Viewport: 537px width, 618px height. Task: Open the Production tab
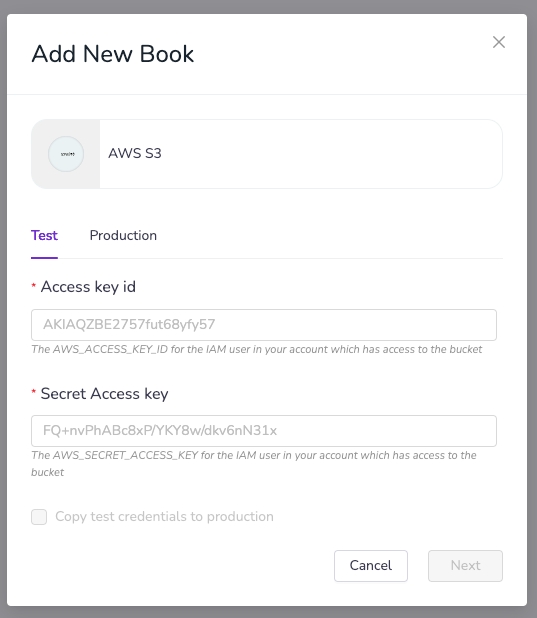click(123, 235)
